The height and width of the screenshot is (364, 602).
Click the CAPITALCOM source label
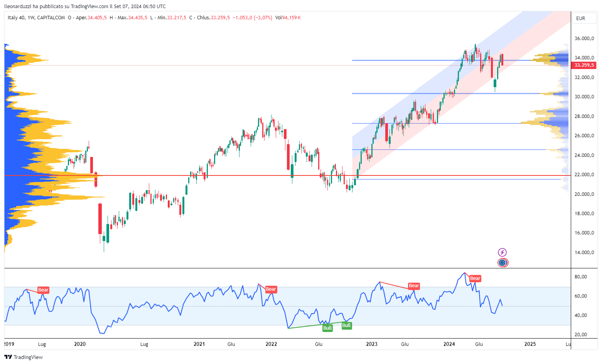coord(51,18)
